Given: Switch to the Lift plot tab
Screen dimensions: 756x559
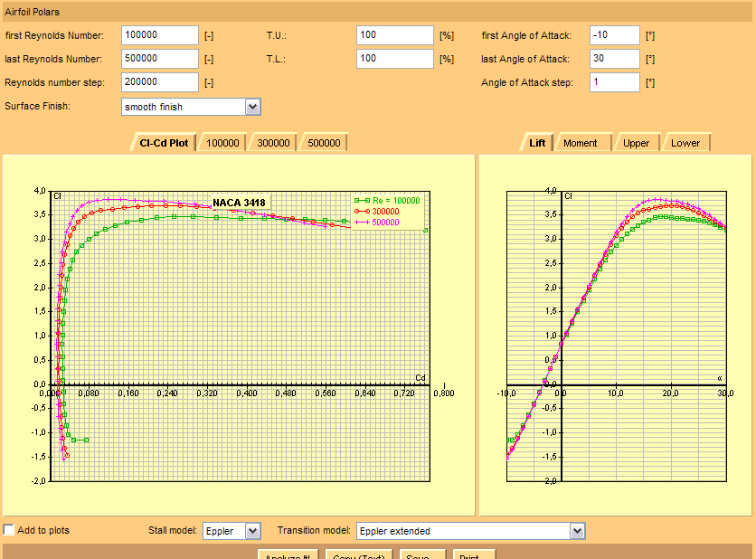Looking at the screenshot, I should [x=537, y=143].
